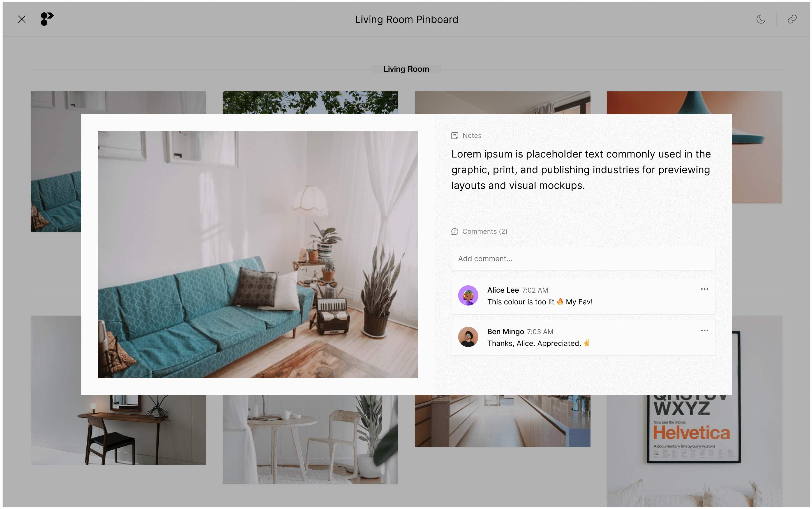
Task: Click the Comments speech bubble icon
Action: (x=455, y=232)
